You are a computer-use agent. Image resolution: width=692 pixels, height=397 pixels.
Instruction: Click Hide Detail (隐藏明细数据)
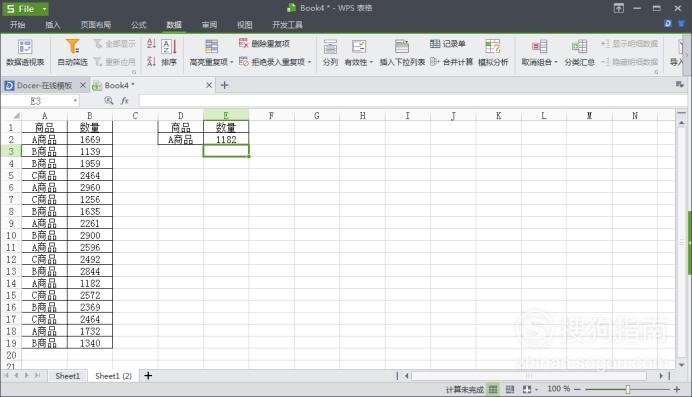click(629, 62)
